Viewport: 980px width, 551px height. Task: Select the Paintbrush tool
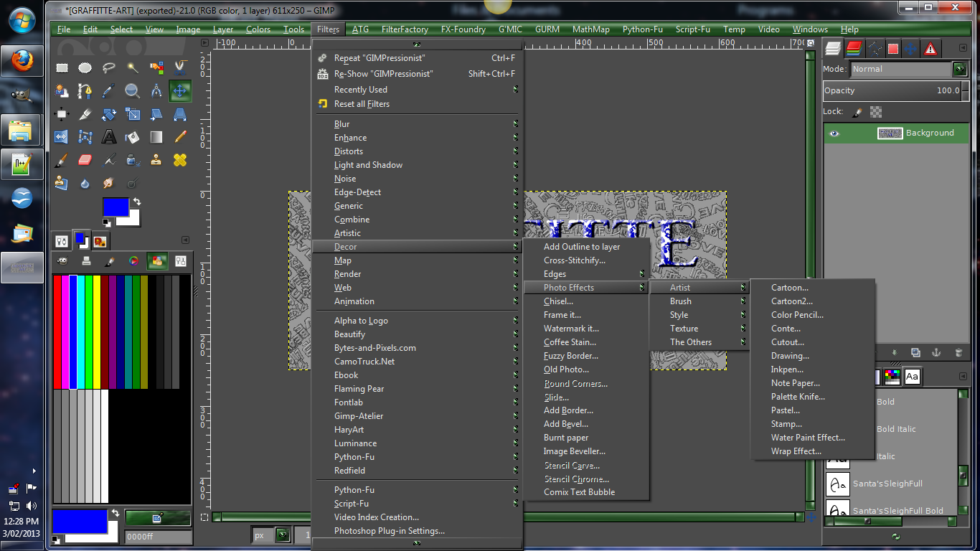pyautogui.click(x=62, y=160)
